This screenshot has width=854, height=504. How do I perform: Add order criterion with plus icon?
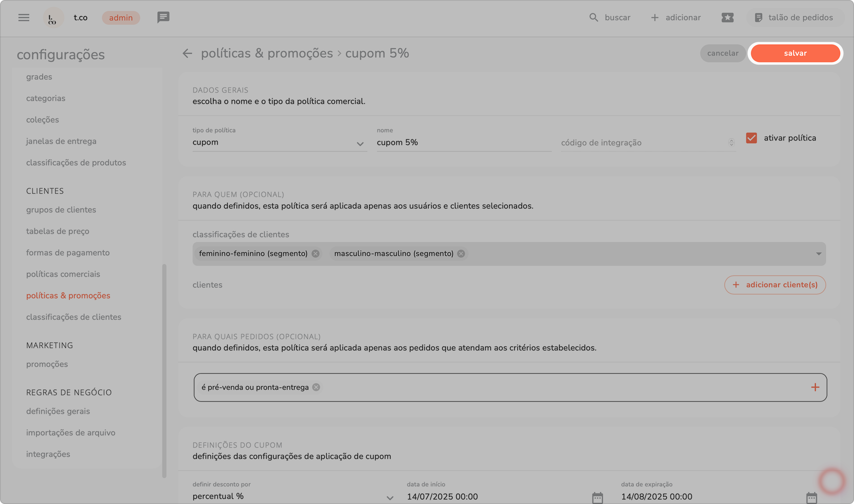(815, 387)
